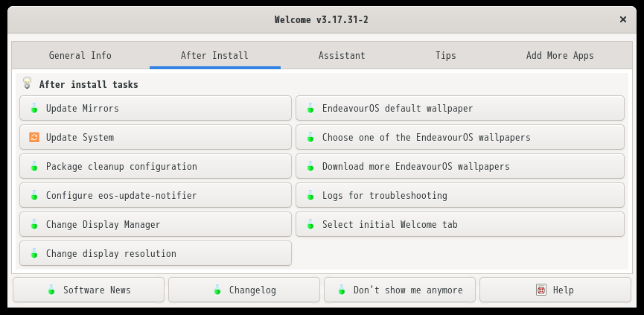Viewport: 644px width, 315px height.
Task: Open the Assistant tab
Action: click(x=342, y=55)
